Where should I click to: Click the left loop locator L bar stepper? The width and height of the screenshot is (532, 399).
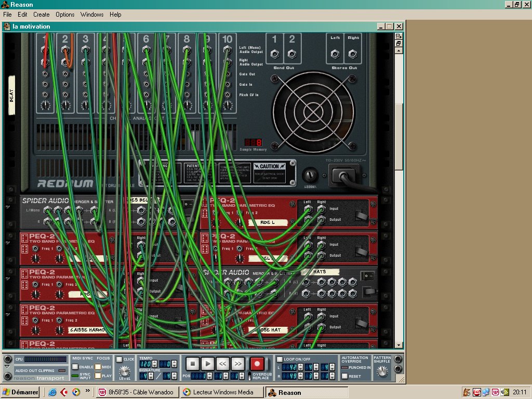pyautogui.click(x=300, y=367)
